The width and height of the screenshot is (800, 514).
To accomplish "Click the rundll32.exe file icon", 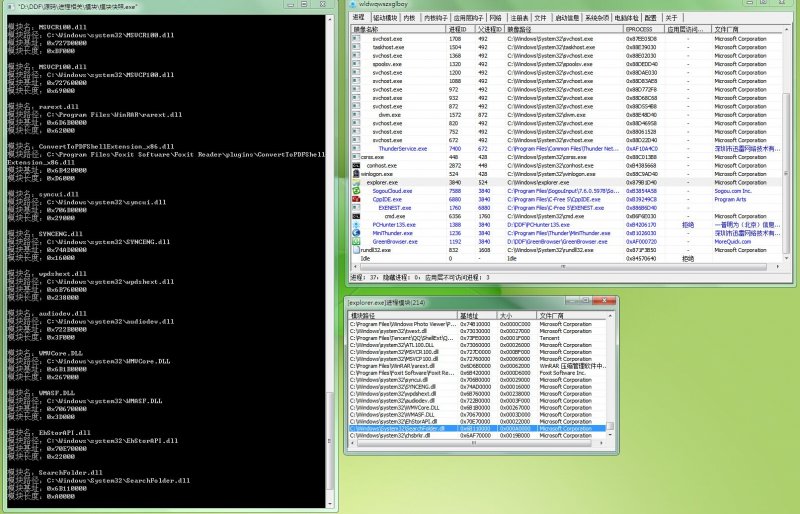I will (x=356, y=250).
